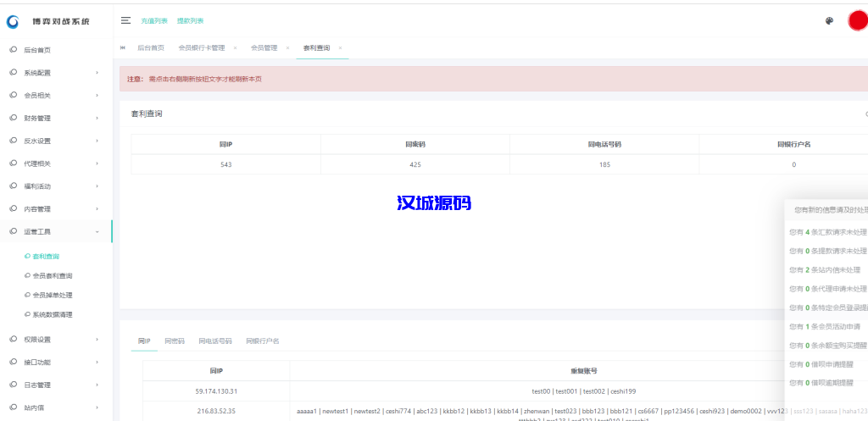Viewport: 868px width, 421px height.
Task: Toggle the sidebar with the hamburger icon
Action: click(x=125, y=20)
